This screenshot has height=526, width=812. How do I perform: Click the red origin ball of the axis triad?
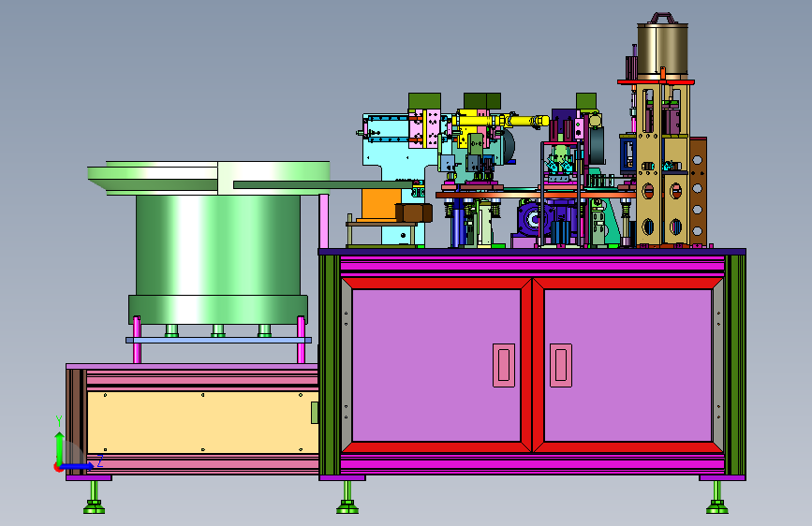pos(57,467)
